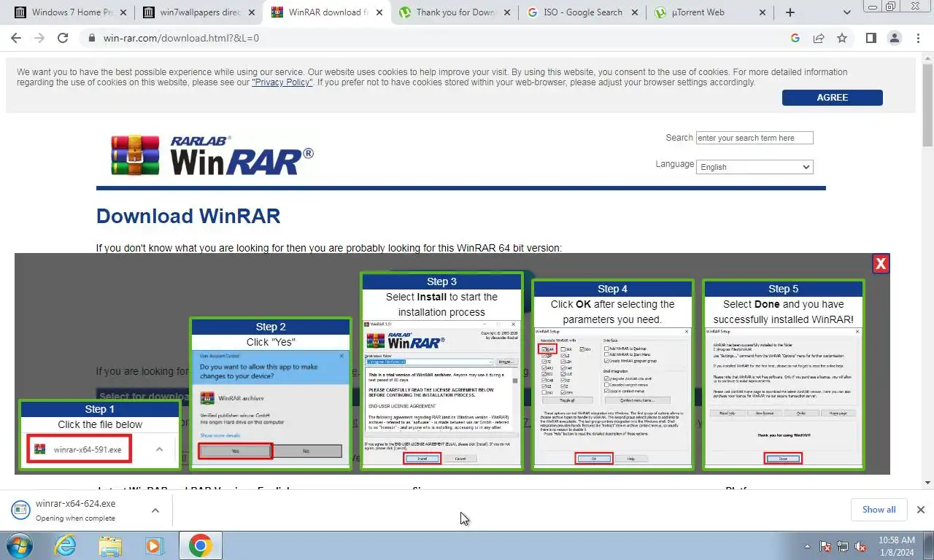
Task: Open Action Center flag in tray
Action: 825,545
